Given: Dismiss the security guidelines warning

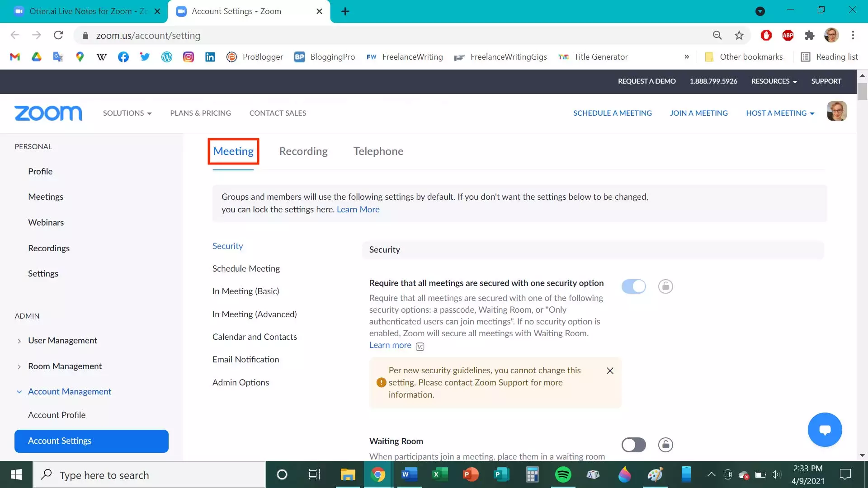Looking at the screenshot, I should tap(610, 371).
